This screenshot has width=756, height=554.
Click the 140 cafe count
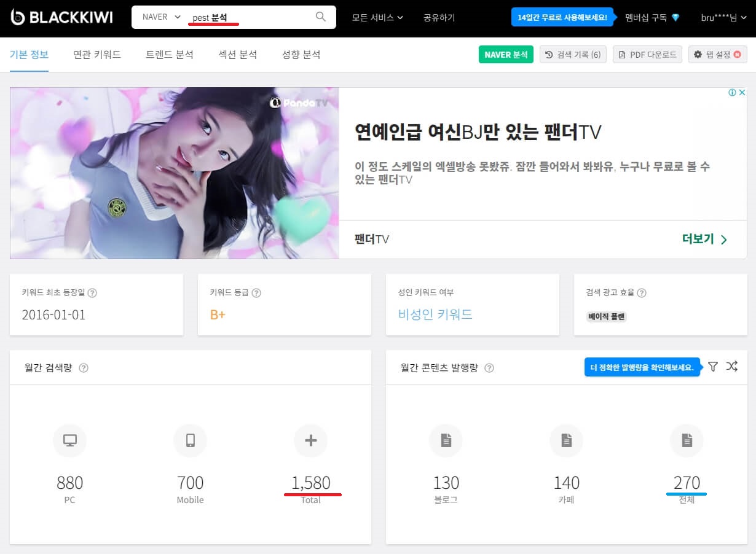pos(566,483)
